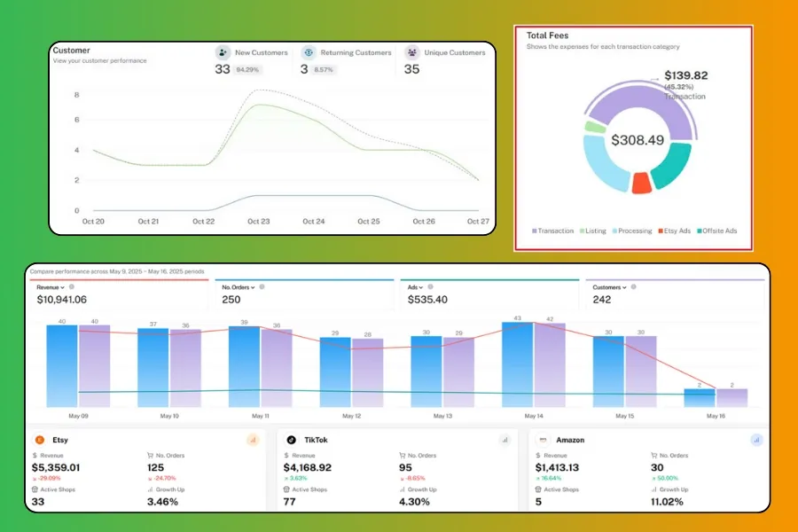
Task: Select the Processing legend item
Action: tap(631, 231)
